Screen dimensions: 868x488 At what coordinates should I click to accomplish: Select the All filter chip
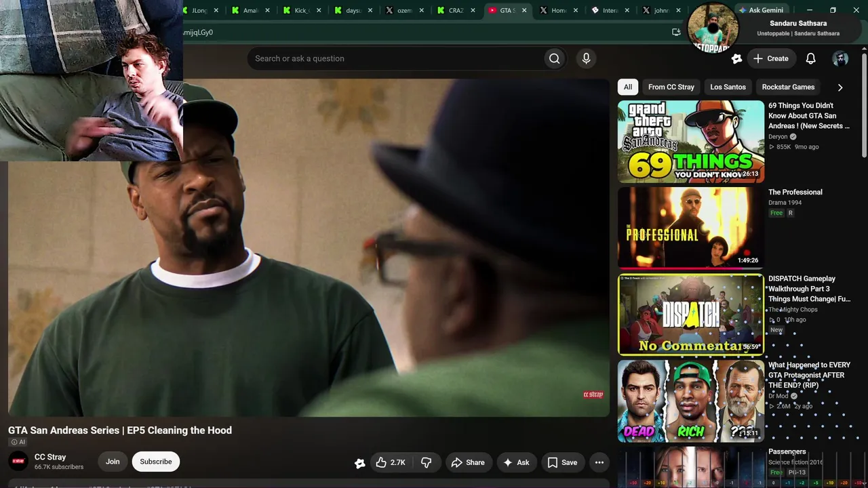pos(628,87)
